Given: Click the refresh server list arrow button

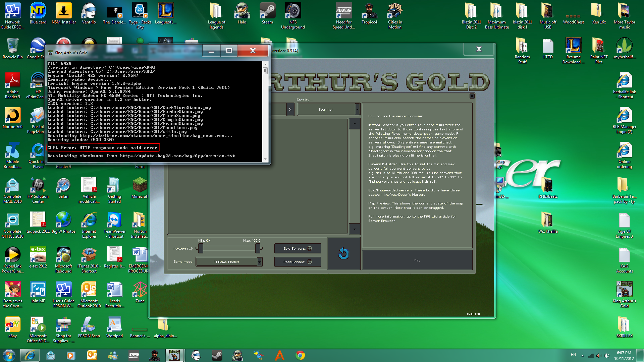Looking at the screenshot, I should pos(344,254).
